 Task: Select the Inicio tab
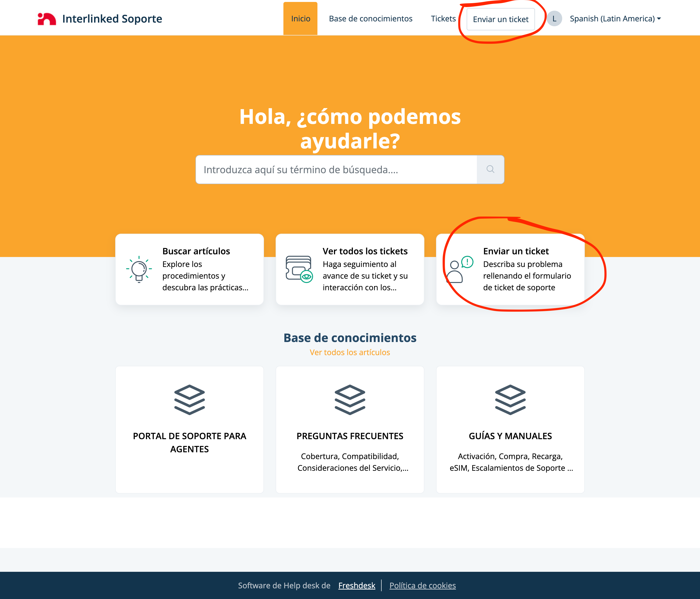coord(300,19)
